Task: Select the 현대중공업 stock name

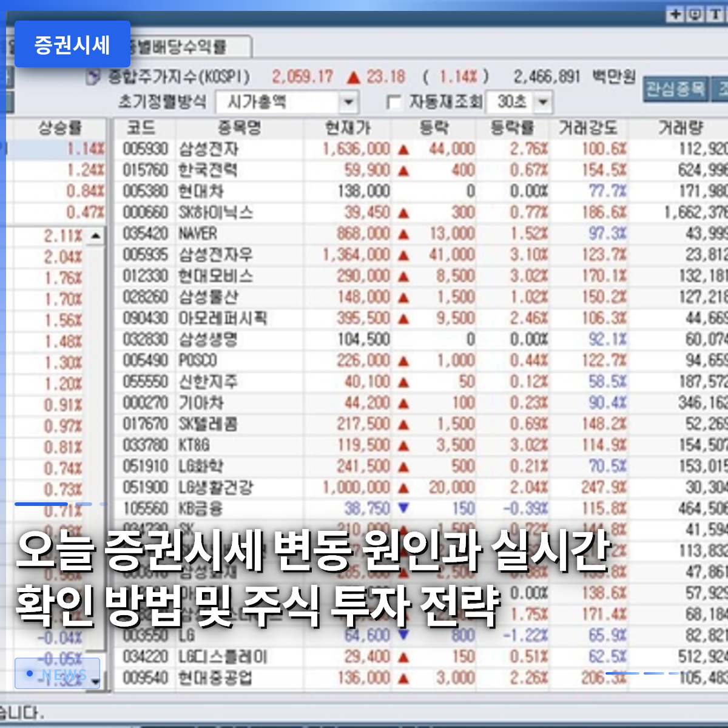Action: pyautogui.click(x=215, y=678)
